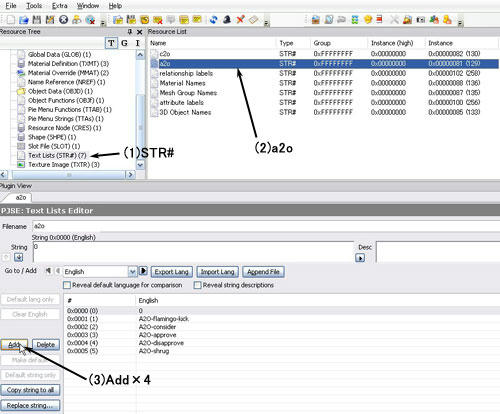Click the Save floppy disk icon
500x414 pixels.
tap(37, 20)
